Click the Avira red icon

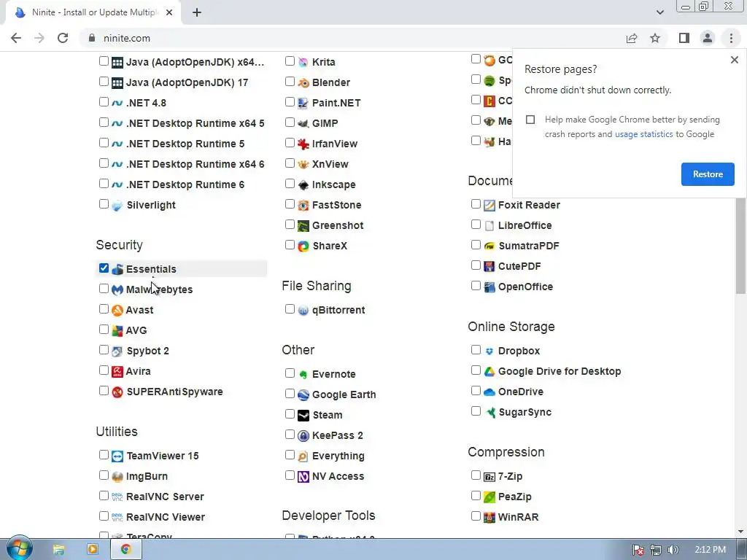pyautogui.click(x=117, y=371)
